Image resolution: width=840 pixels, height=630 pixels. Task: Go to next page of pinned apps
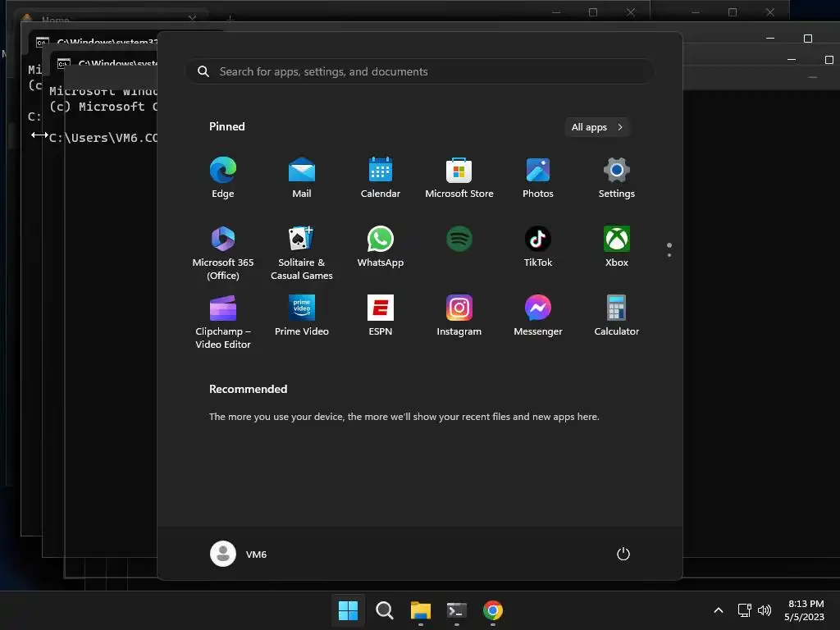[669, 255]
